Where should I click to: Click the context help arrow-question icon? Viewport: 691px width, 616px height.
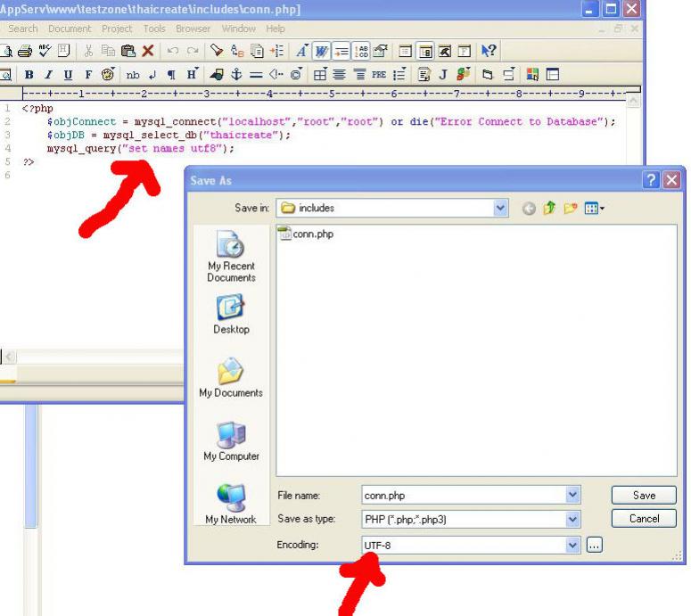coord(489,51)
